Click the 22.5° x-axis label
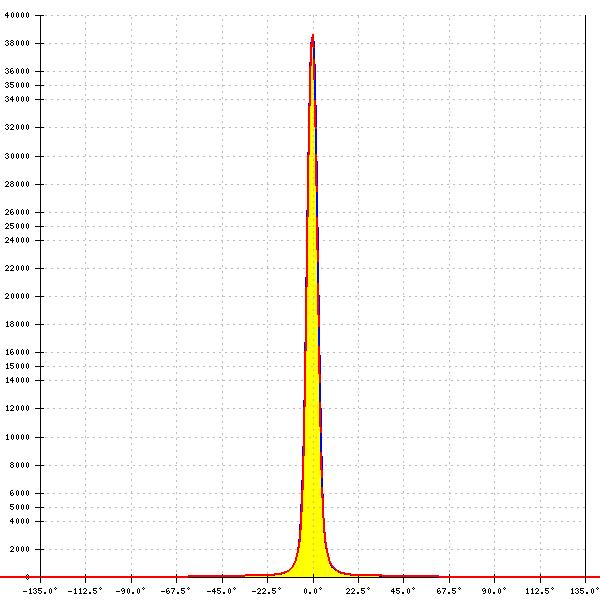The width and height of the screenshot is (600, 600). click(358, 591)
